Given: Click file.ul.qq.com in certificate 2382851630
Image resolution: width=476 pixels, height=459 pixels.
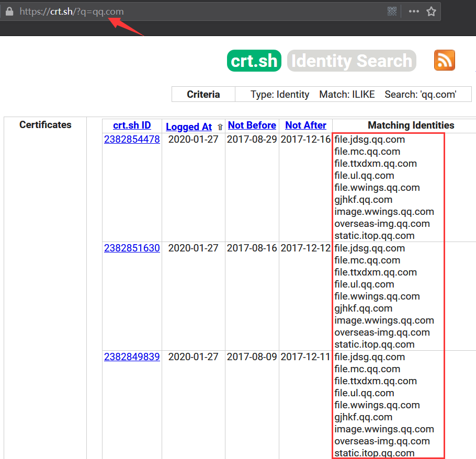Looking at the screenshot, I should pyautogui.click(x=364, y=284).
